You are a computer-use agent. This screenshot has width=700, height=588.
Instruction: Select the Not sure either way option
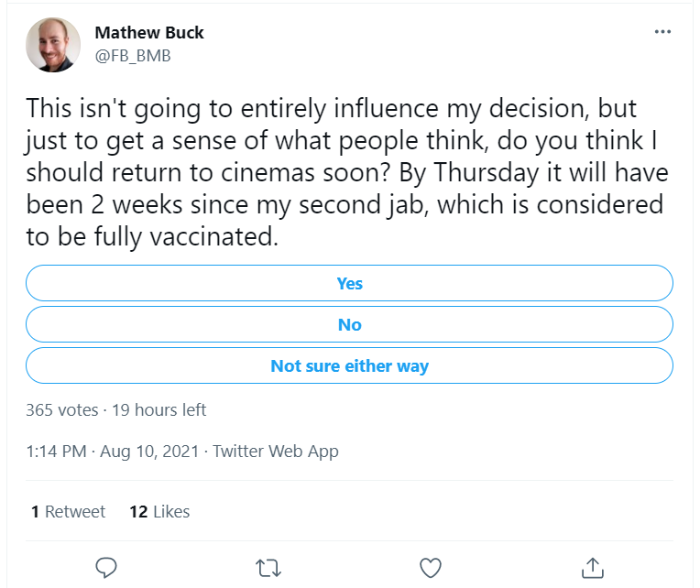[350, 365]
